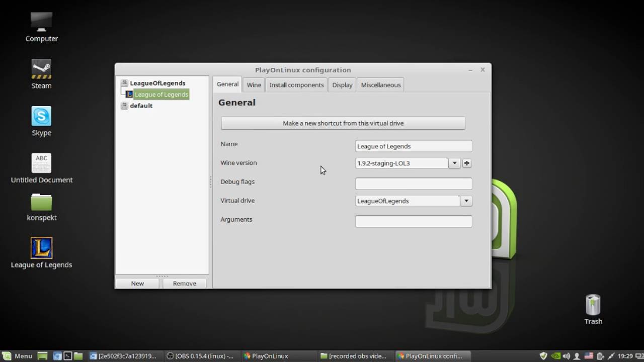
Task: Click the Name input field
Action: [x=414, y=146]
